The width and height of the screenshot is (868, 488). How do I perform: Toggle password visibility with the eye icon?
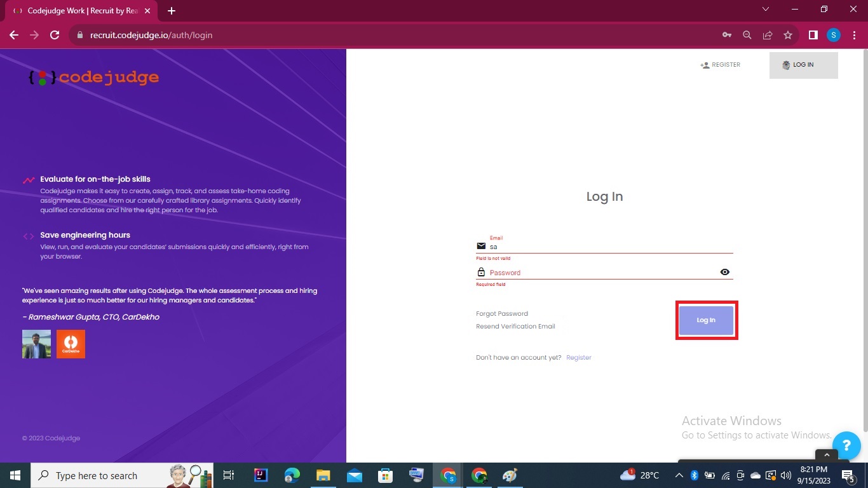pos(724,272)
